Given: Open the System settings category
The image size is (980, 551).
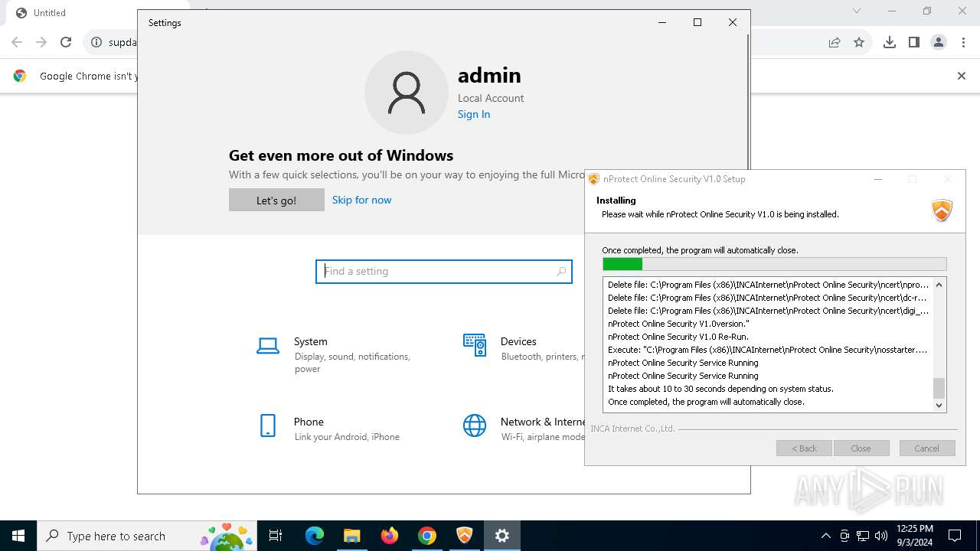Looking at the screenshot, I should coord(337,354).
